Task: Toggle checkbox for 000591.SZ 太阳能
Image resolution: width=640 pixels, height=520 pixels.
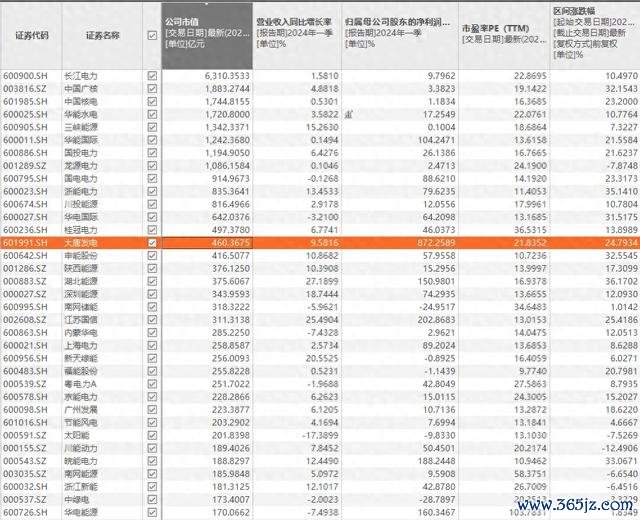Action: pyautogui.click(x=152, y=435)
